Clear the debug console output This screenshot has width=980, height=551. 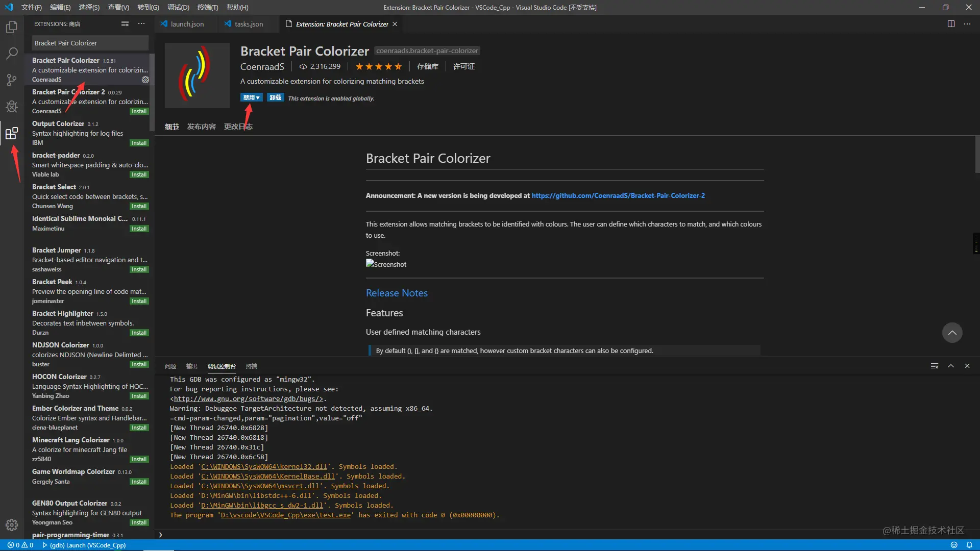point(935,366)
